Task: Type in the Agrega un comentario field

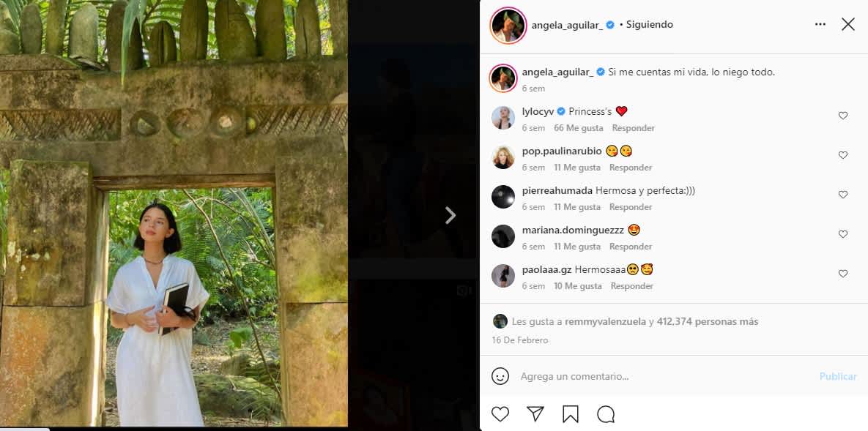Action: (x=659, y=376)
